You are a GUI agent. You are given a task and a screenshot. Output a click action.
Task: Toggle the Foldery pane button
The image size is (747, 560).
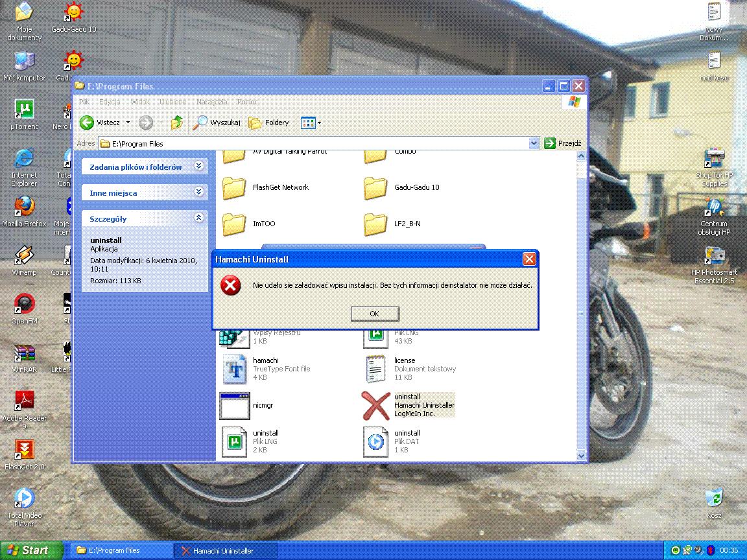(x=269, y=122)
